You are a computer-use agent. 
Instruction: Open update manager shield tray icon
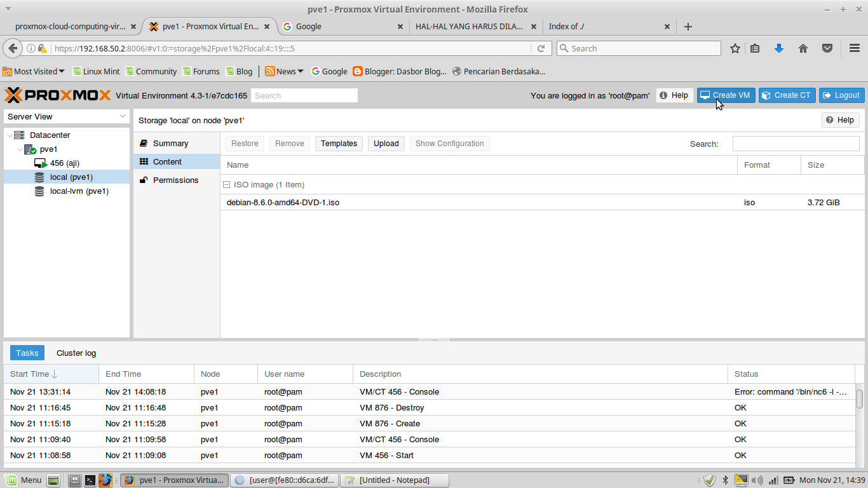click(x=710, y=480)
